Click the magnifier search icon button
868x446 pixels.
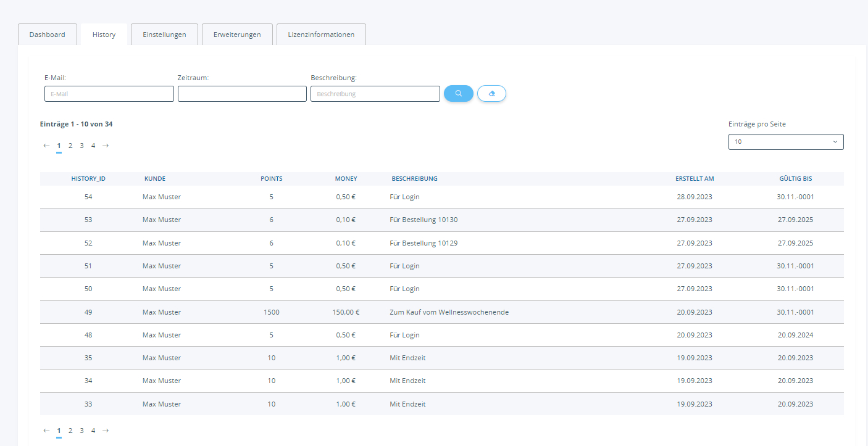(458, 93)
